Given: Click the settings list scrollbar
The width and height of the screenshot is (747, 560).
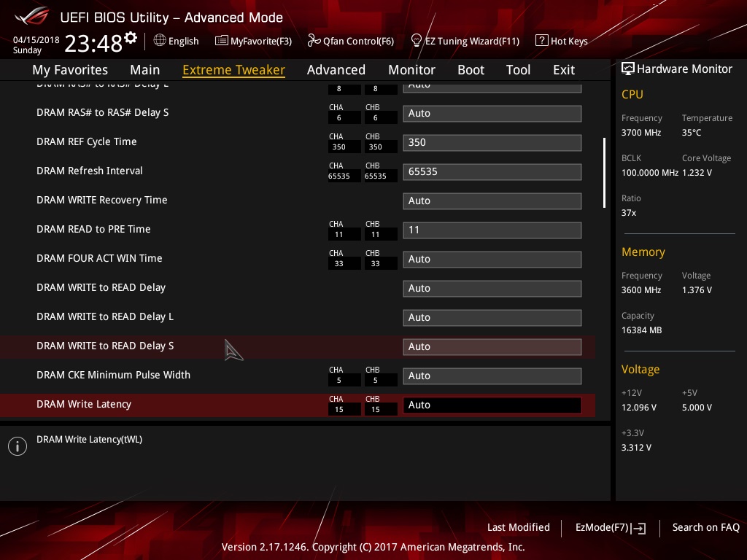Looking at the screenshot, I should [x=604, y=173].
